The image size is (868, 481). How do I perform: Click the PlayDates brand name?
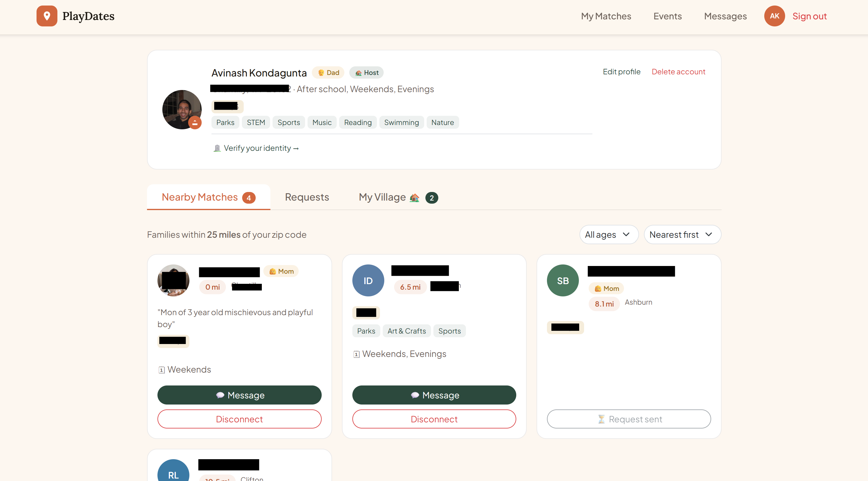(88, 16)
